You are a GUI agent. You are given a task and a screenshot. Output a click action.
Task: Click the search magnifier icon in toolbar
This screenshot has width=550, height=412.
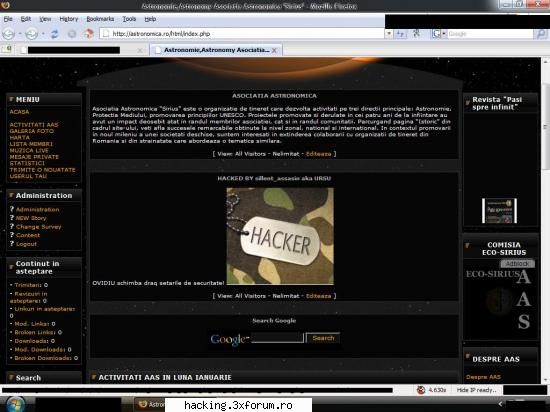click(x=541, y=34)
